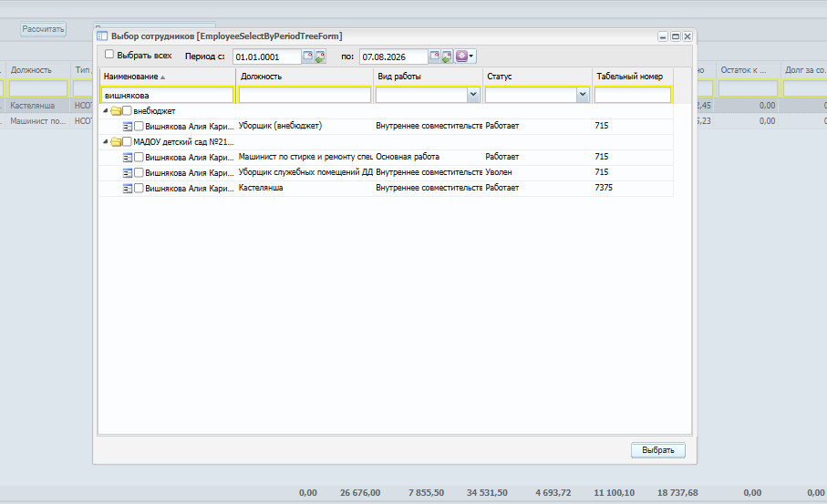
Task: Enable the Выбрать всех checkbox
Action: 109,54
